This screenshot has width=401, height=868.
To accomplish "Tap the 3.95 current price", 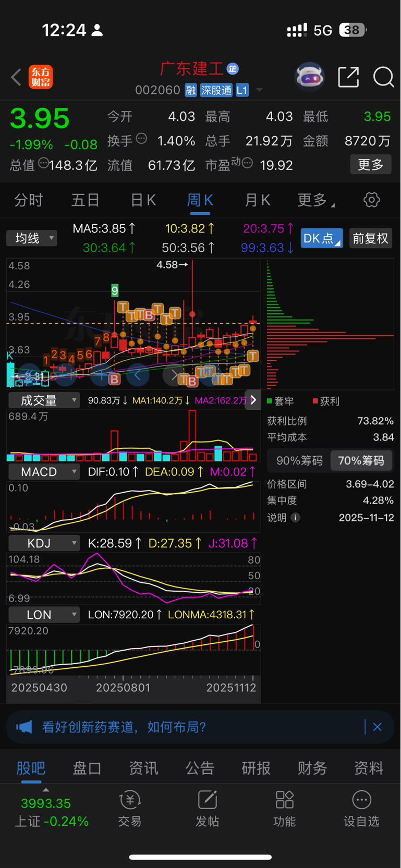I will (x=40, y=118).
